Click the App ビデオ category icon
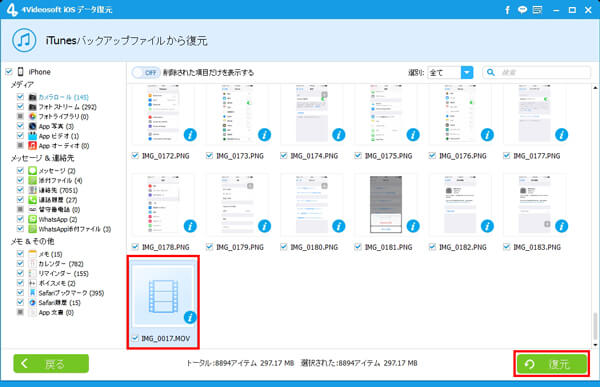 point(33,136)
